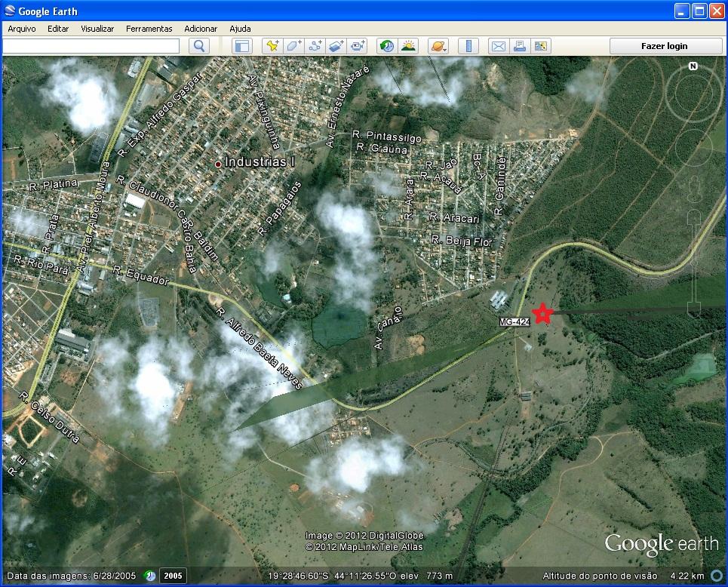The height and width of the screenshot is (587, 728).
Task: Show sunlight across the landscape icon
Action: 408,46
